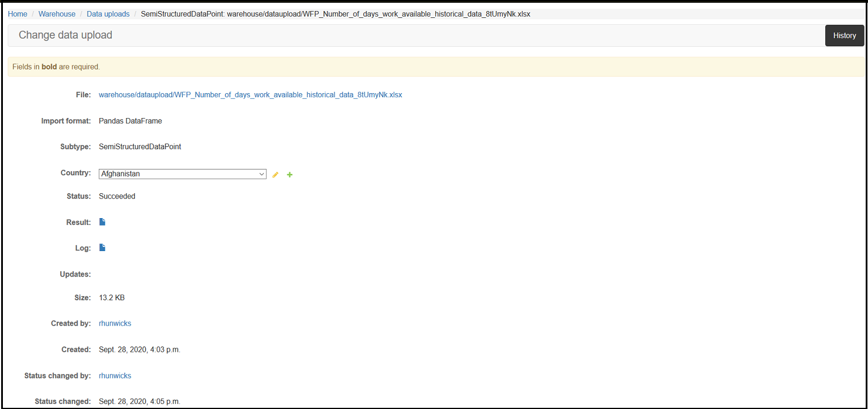868x409 pixels.
Task: Click the 4:03 p.m. created timestamp
Action: pyautogui.click(x=139, y=349)
